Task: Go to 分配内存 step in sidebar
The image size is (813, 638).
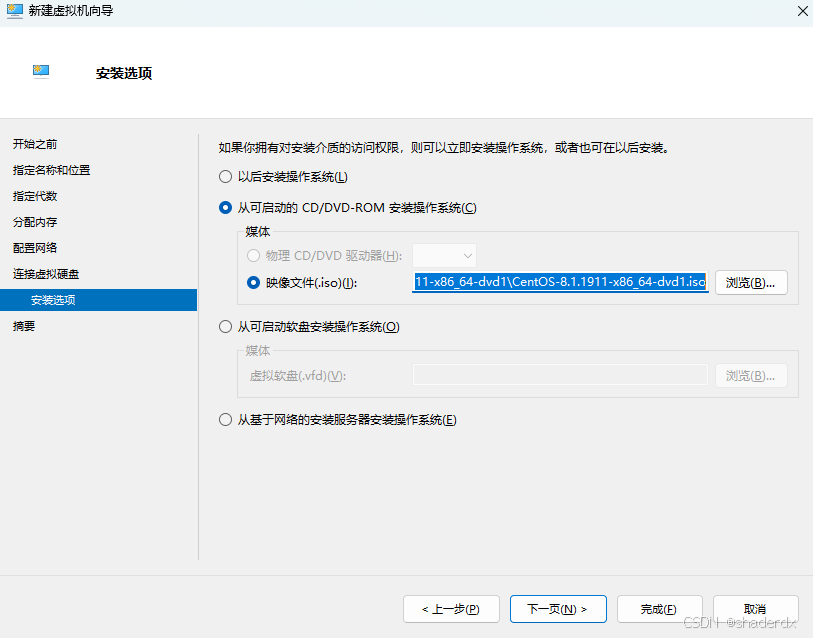Action: click(35, 222)
